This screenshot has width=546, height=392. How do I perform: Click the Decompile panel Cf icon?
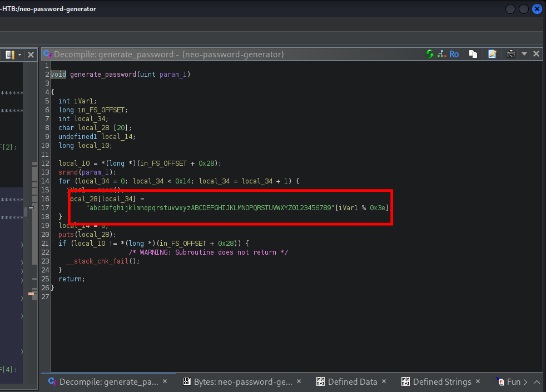[x=48, y=54]
